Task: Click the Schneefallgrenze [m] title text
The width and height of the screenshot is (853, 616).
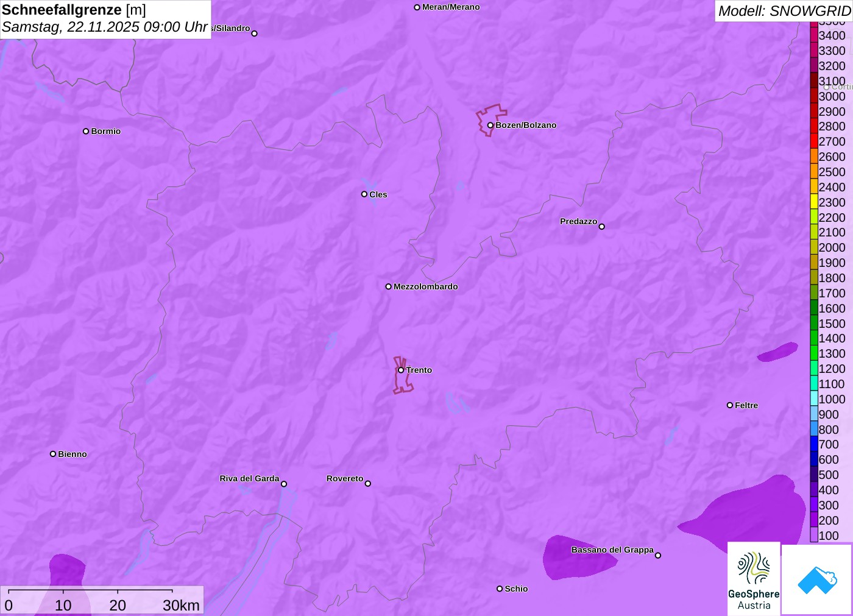Action: [74, 10]
